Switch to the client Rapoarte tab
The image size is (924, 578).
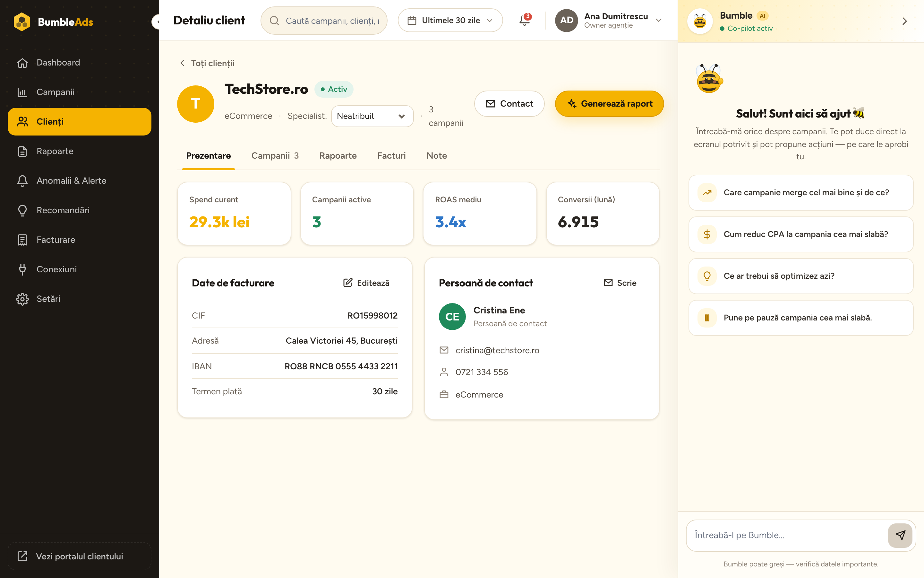click(338, 156)
